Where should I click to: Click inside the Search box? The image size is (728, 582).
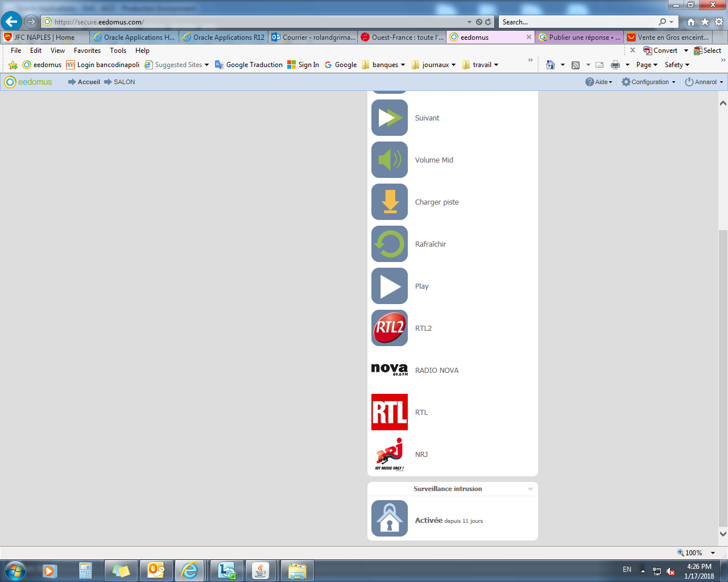(x=577, y=22)
